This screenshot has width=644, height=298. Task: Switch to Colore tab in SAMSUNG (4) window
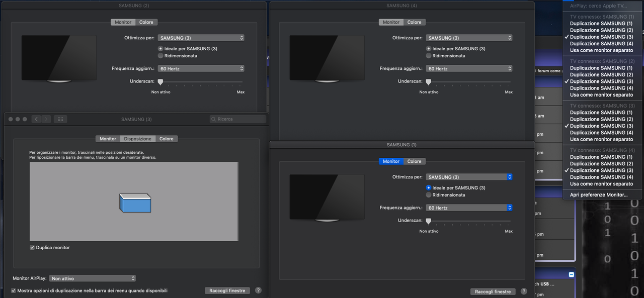pyautogui.click(x=415, y=22)
